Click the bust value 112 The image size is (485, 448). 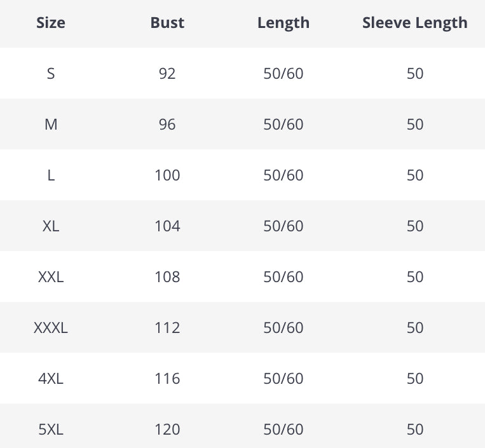pyautogui.click(x=167, y=328)
